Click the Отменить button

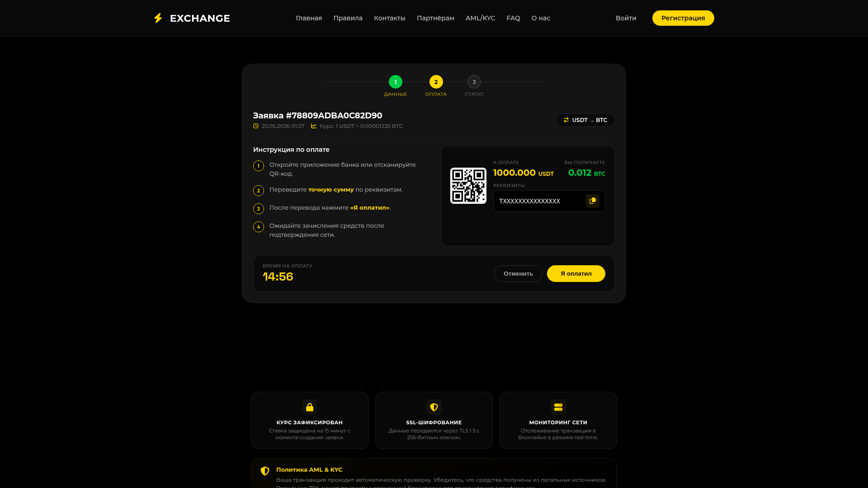point(518,273)
